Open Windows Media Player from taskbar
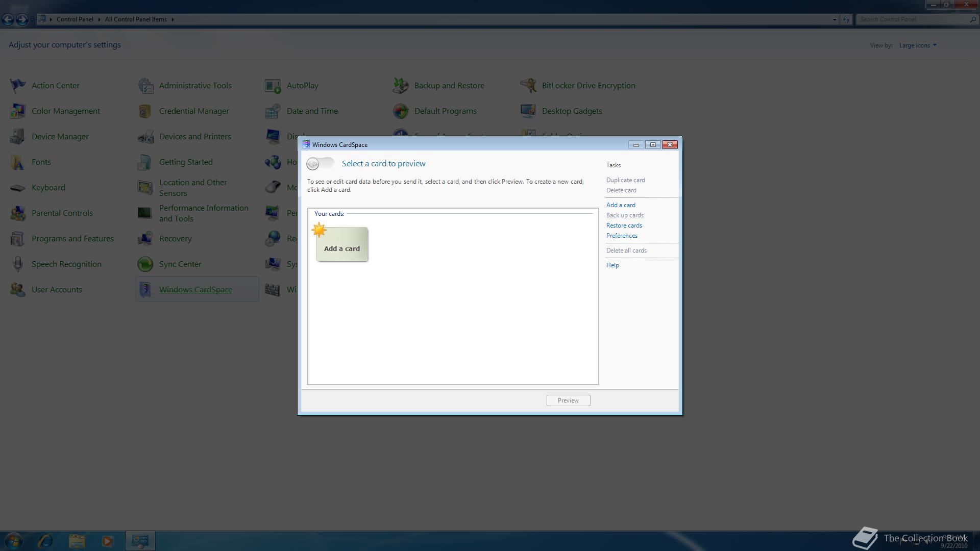This screenshot has height=551, width=980. coord(108,541)
